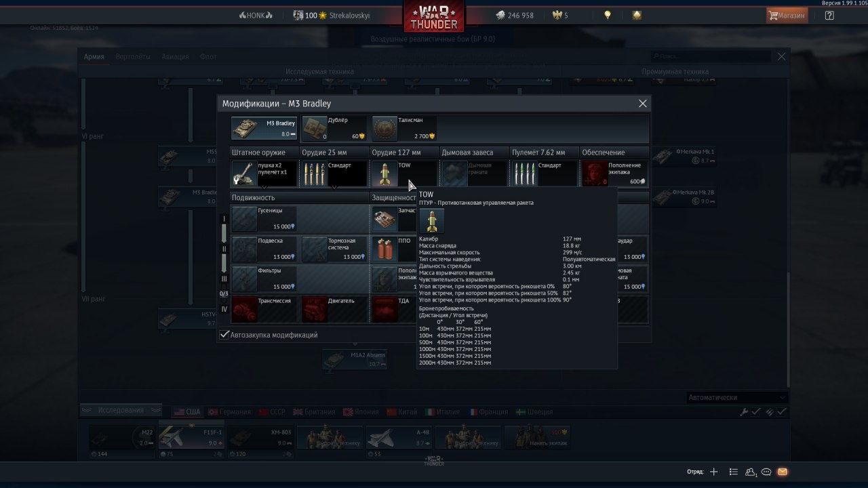868x488 pixels.
Task: Switch to the Армия tab
Action: coord(94,57)
